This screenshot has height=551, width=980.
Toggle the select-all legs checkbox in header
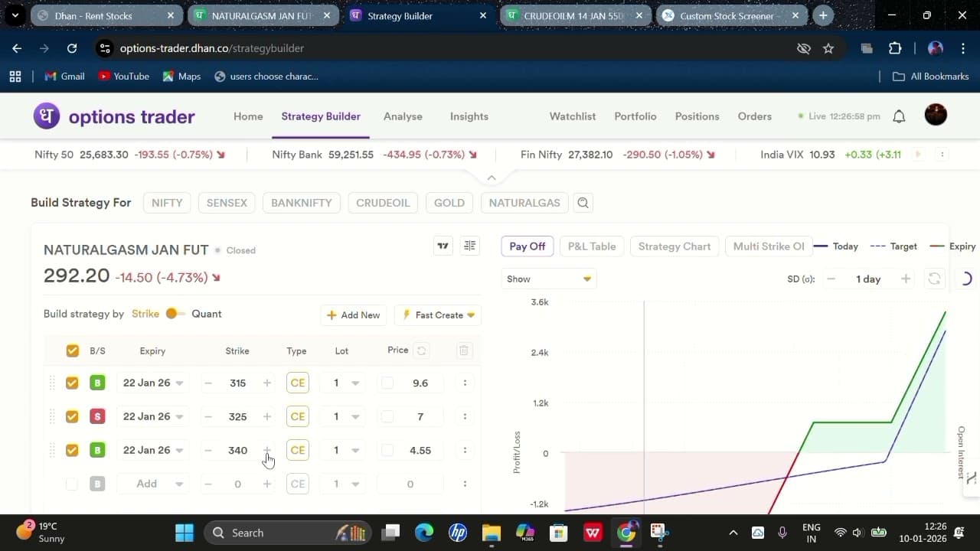72,350
